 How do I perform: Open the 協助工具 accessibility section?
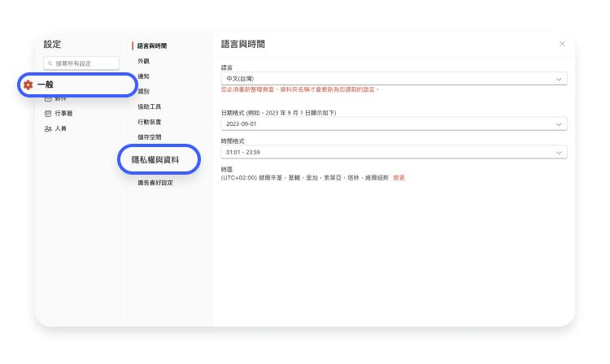pyautogui.click(x=150, y=106)
